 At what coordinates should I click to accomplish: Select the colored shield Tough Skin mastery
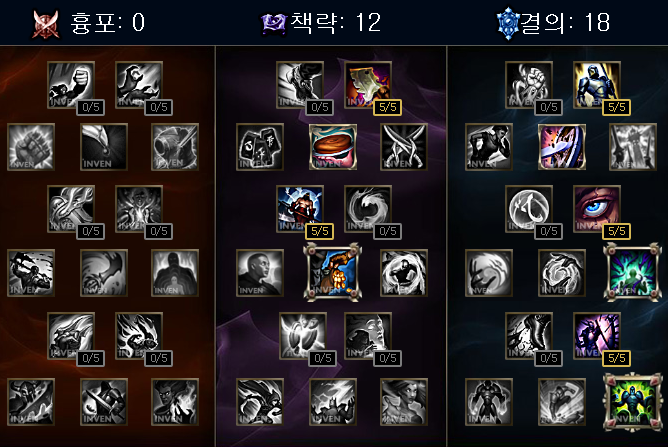tap(561, 147)
